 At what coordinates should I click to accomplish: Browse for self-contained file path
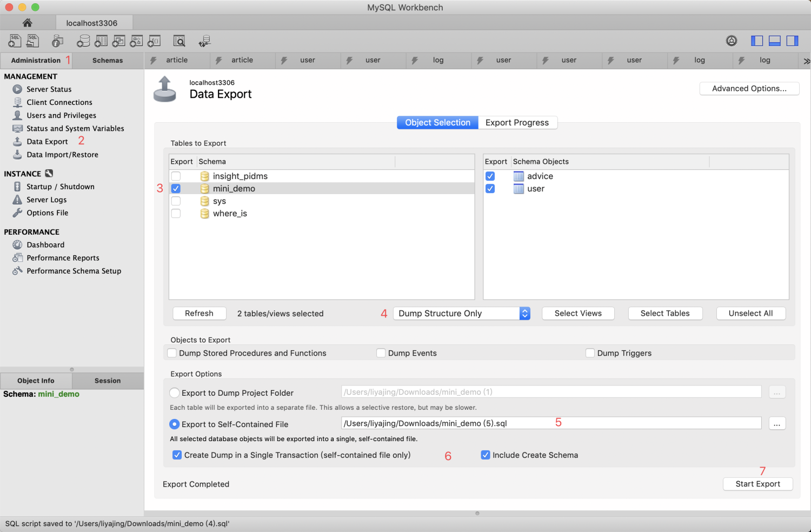pyautogui.click(x=777, y=424)
